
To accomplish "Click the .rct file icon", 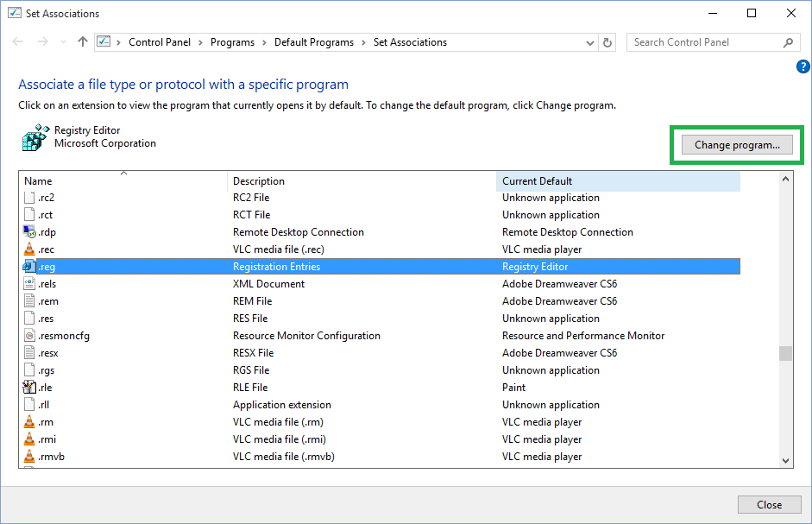I will pyautogui.click(x=29, y=215).
